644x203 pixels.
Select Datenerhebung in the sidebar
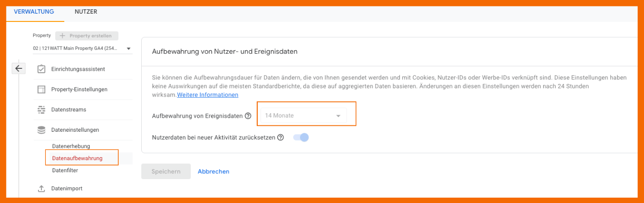click(x=71, y=146)
